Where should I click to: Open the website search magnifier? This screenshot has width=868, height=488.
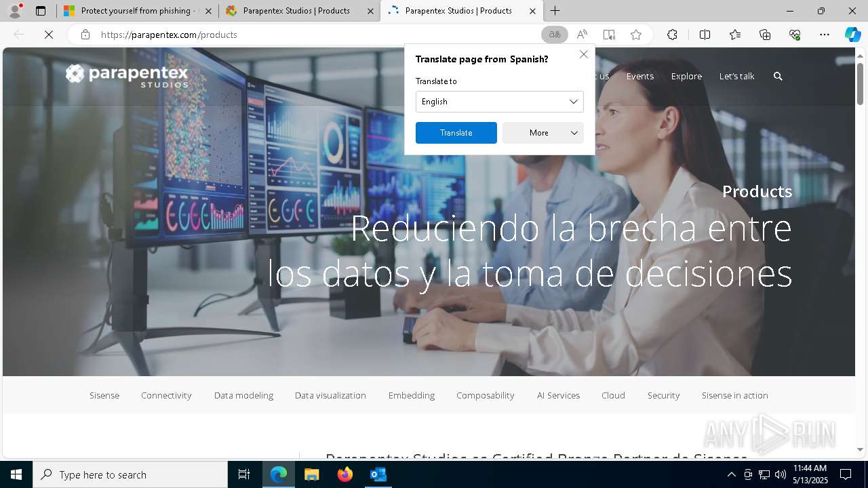778,77
